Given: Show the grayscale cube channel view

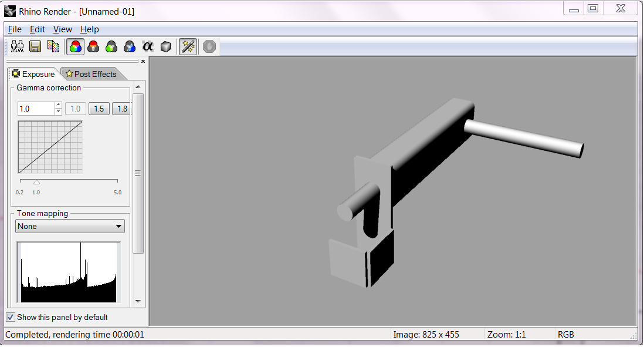Looking at the screenshot, I should click(x=165, y=46).
